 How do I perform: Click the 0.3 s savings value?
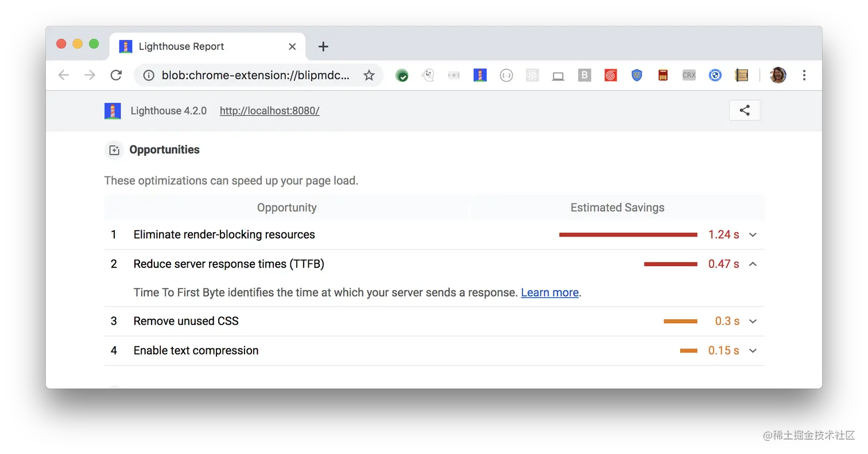pos(727,321)
